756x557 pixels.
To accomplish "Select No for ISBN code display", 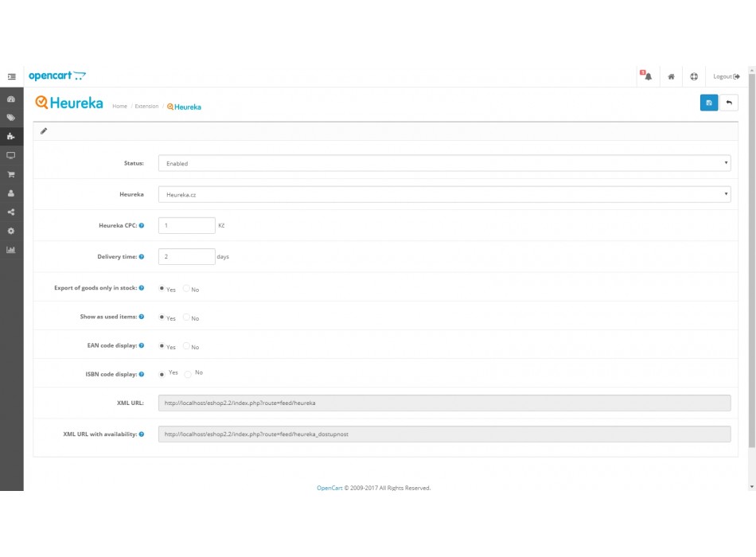I will click(188, 374).
